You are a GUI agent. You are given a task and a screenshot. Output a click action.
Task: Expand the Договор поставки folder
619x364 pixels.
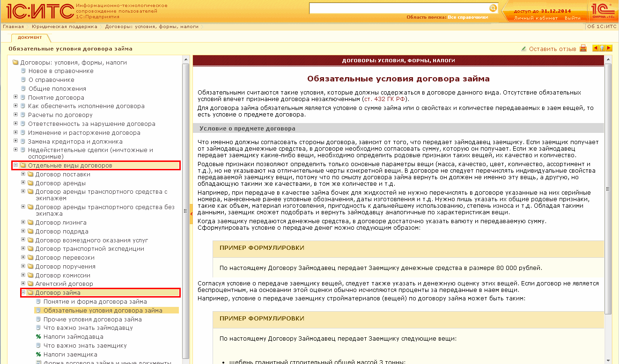tap(23, 174)
